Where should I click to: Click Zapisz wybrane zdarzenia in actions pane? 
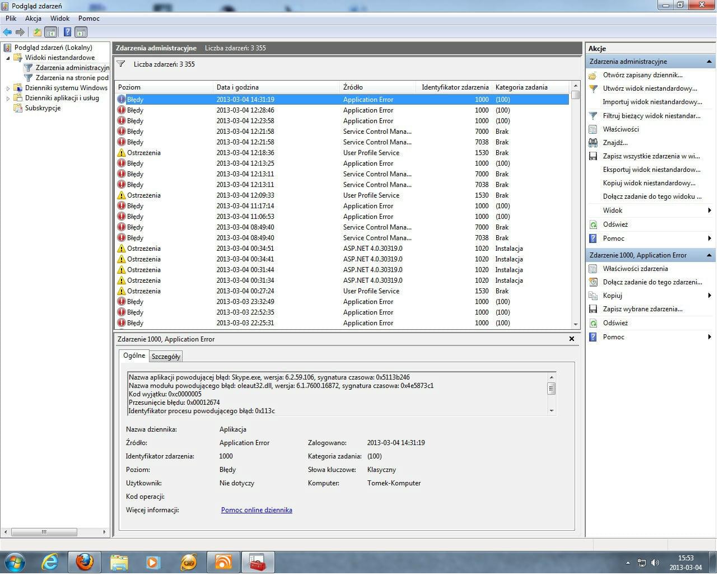pyautogui.click(x=642, y=309)
